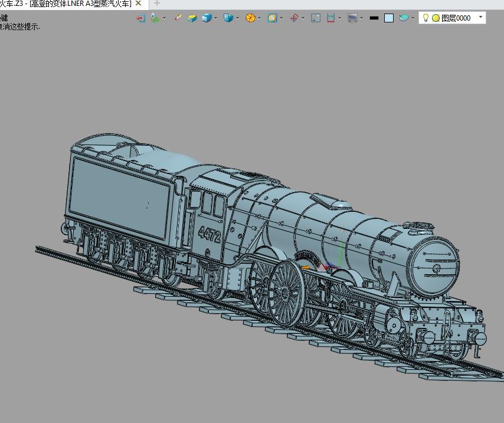Viewport: 504px width, 423px height.
Task: Click the red eraser blank tool icon
Action: 178,18
